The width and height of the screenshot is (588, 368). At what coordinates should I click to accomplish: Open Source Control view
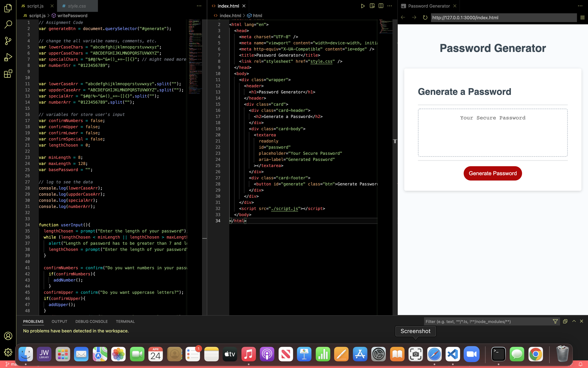coord(8,41)
